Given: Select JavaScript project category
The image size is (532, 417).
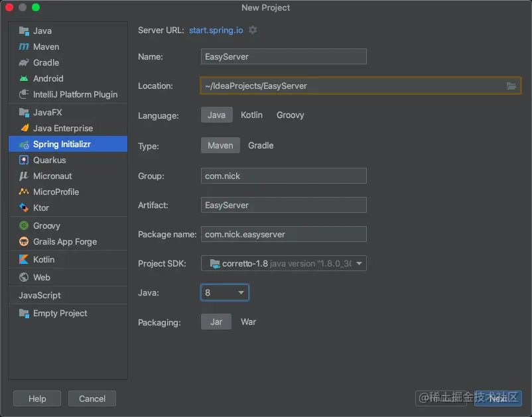Looking at the screenshot, I should point(40,295).
